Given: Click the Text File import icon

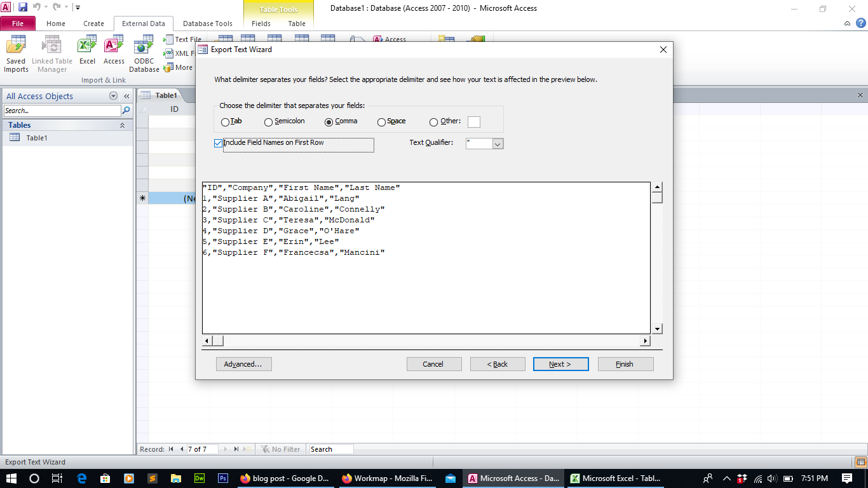Looking at the screenshot, I should click(182, 39).
